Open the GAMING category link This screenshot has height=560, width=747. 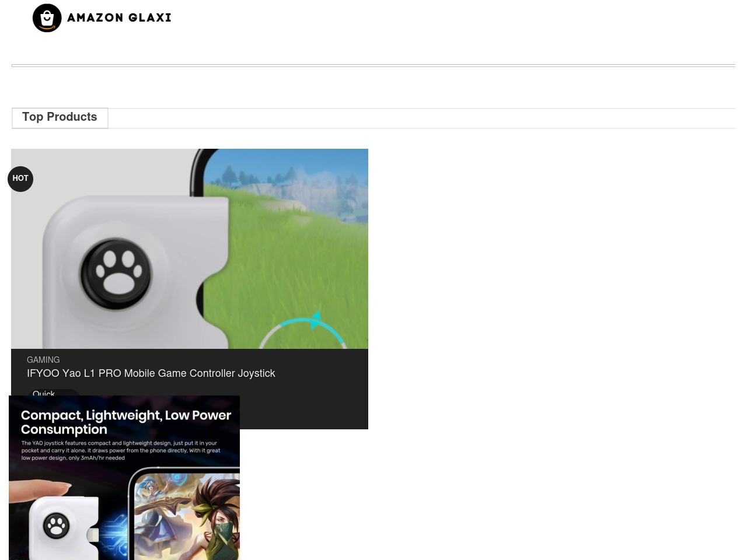coord(43,360)
